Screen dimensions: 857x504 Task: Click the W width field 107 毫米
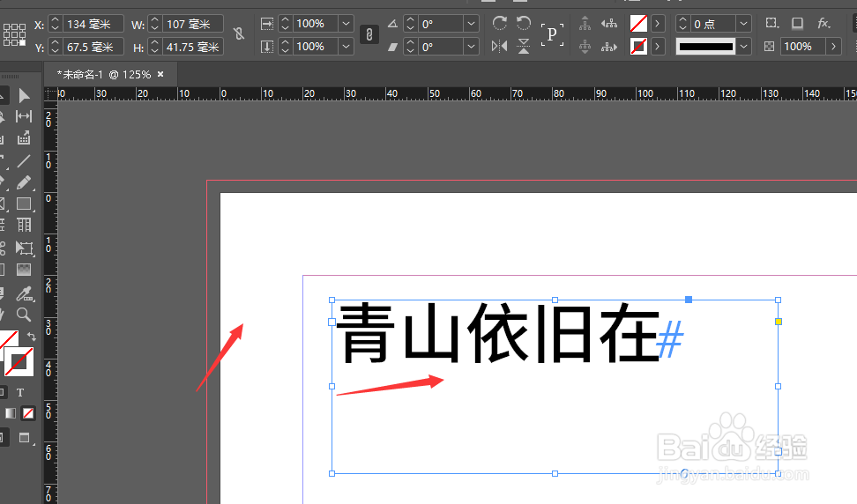[192, 24]
